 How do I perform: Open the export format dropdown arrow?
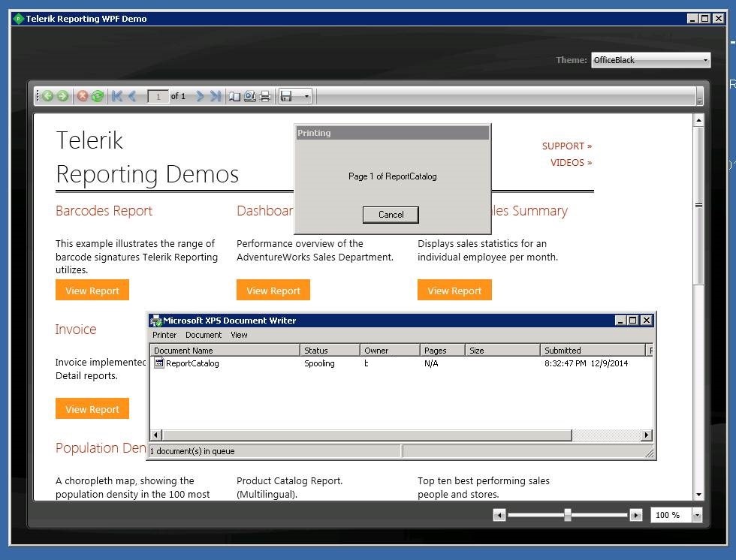pyautogui.click(x=306, y=97)
